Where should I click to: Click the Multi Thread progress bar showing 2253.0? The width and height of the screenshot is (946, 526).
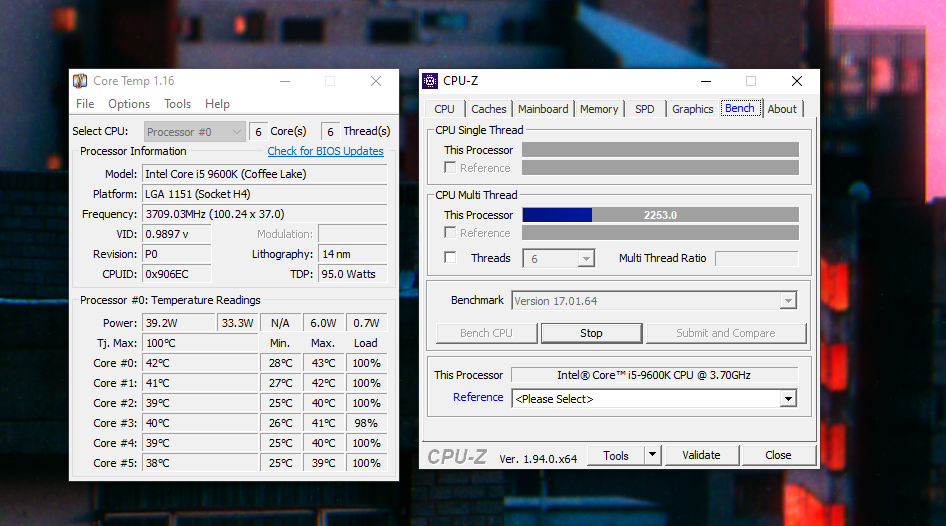coord(661,215)
